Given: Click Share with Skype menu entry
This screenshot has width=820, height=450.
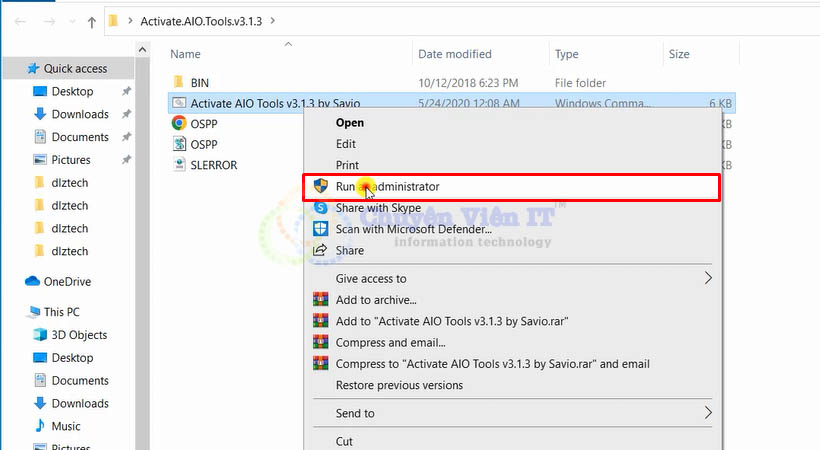Looking at the screenshot, I should 378,208.
